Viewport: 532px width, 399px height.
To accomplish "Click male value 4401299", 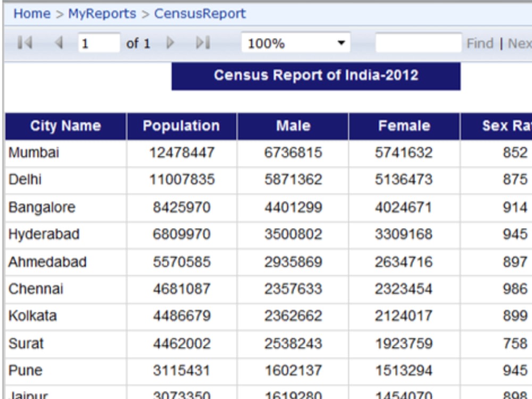I will 293,207.
